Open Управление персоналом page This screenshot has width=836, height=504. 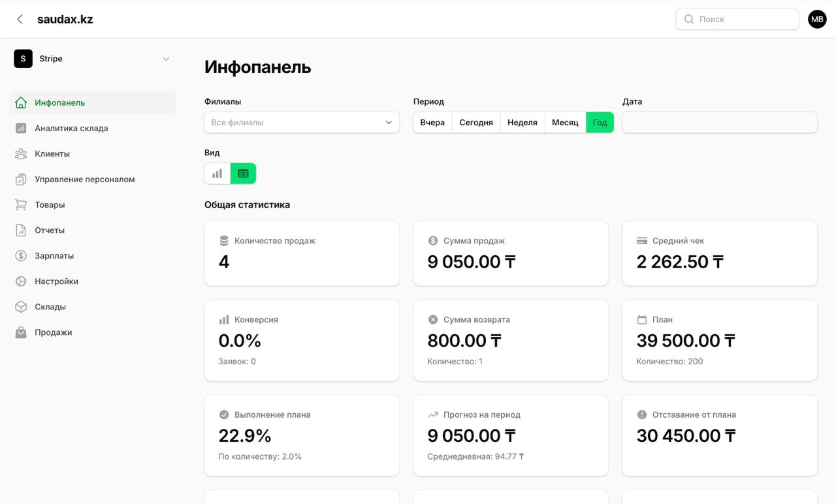click(84, 180)
